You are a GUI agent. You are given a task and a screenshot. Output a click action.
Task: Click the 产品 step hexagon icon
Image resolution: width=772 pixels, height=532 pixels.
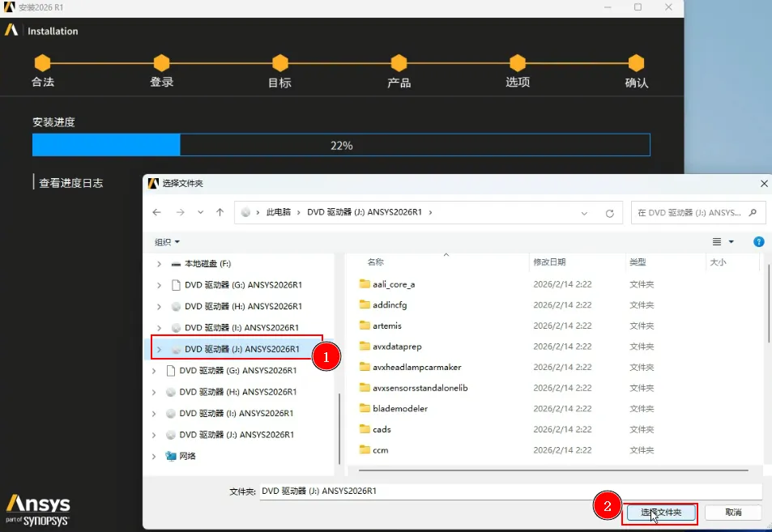[x=399, y=63]
